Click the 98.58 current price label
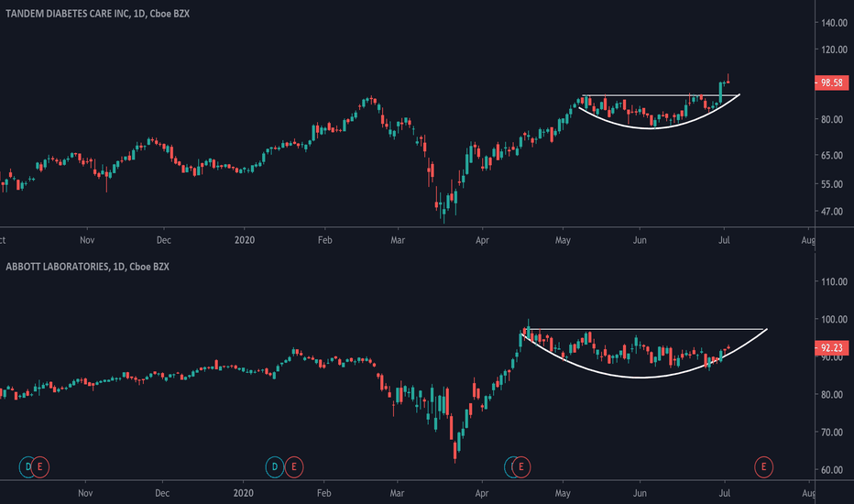Screen dimensions: 854x504 tap(832, 82)
